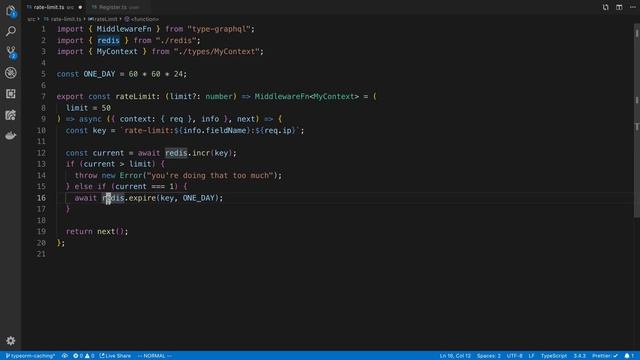
Task: Open the Extensions view in the activity bar
Action: click(11, 94)
